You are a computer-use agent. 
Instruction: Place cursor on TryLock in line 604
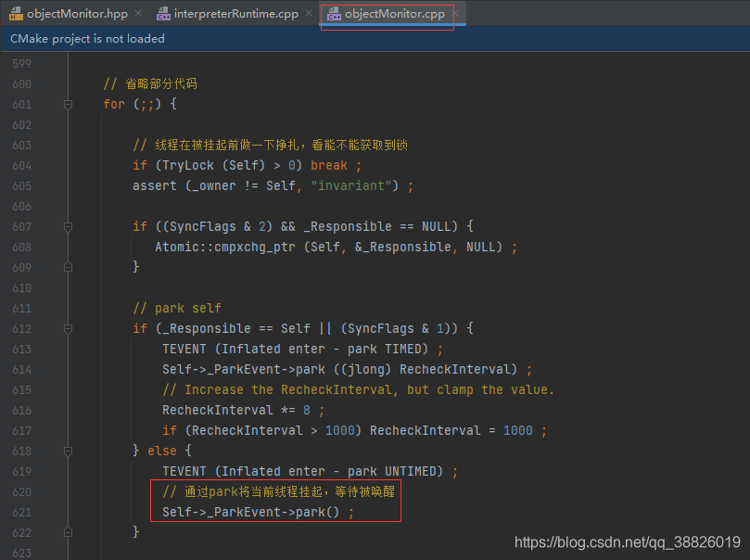click(x=188, y=165)
